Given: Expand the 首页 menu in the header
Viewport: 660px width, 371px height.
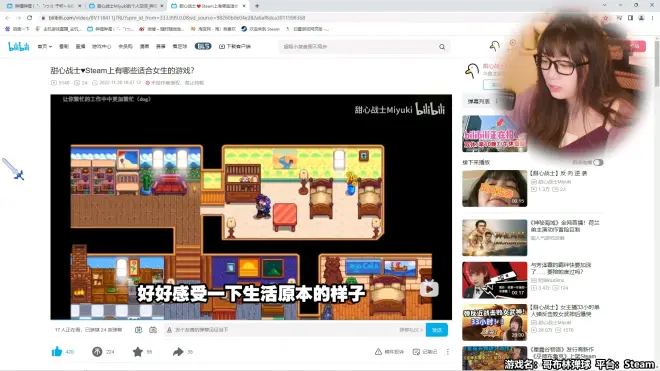Looking at the screenshot, I should click(x=44, y=46).
